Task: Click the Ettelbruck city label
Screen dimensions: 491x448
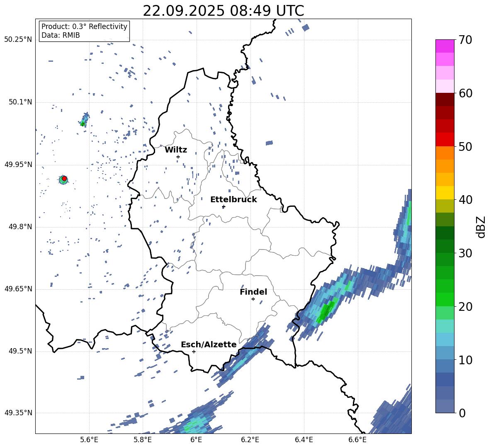Action: (x=233, y=200)
